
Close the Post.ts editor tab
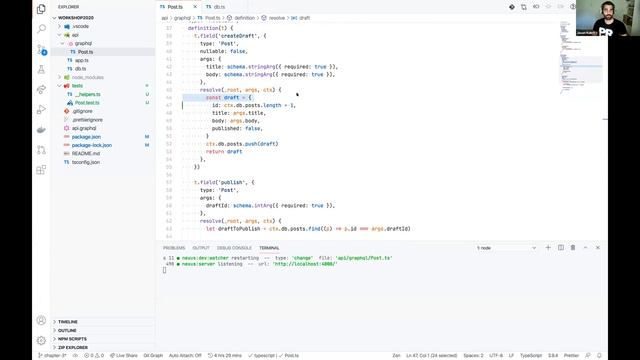tap(195, 7)
